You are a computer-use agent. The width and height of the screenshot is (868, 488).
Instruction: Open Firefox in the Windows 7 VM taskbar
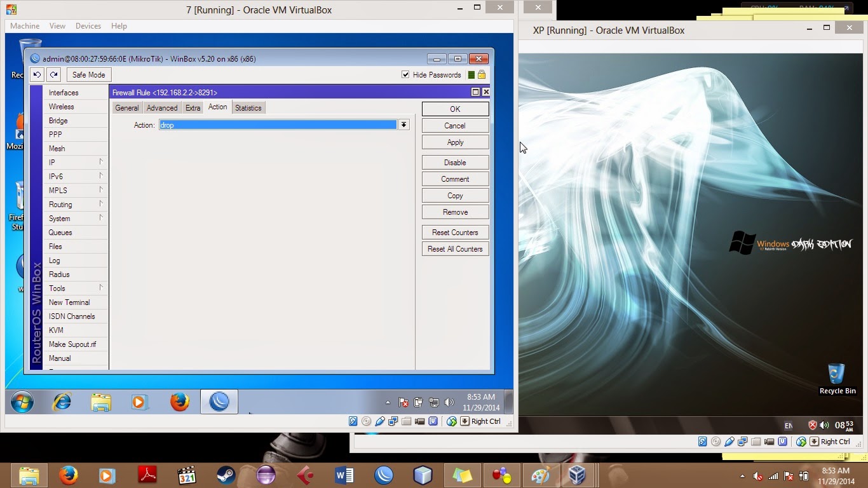(180, 402)
